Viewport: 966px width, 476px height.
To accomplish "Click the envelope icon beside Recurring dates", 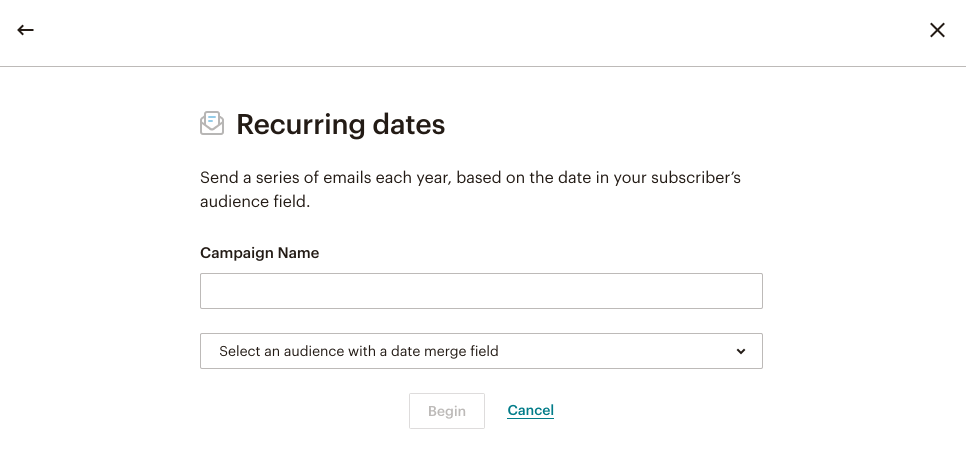I will point(212,123).
